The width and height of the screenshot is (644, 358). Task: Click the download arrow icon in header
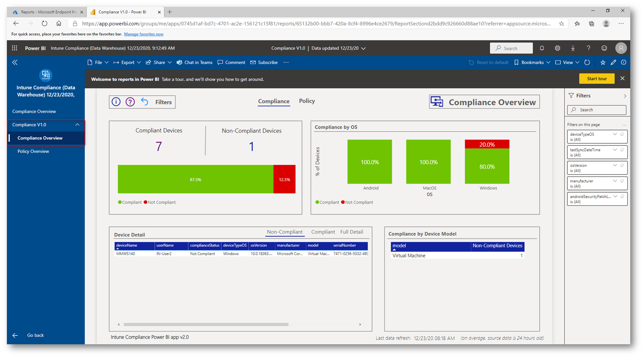coord(573,48)
